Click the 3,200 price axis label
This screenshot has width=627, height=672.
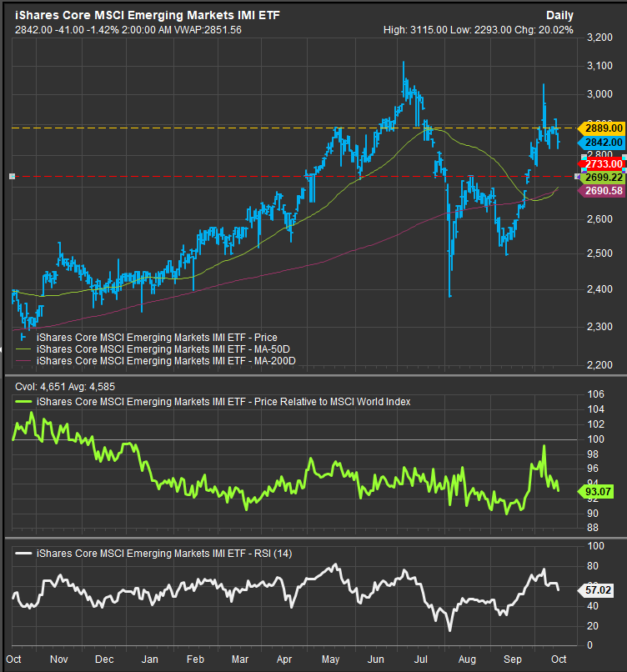(599, 38)
